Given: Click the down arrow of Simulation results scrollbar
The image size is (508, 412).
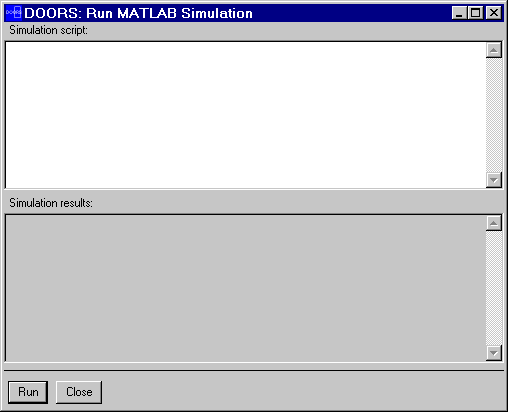Looking at the screenshot, I should [x=494, y=353].
